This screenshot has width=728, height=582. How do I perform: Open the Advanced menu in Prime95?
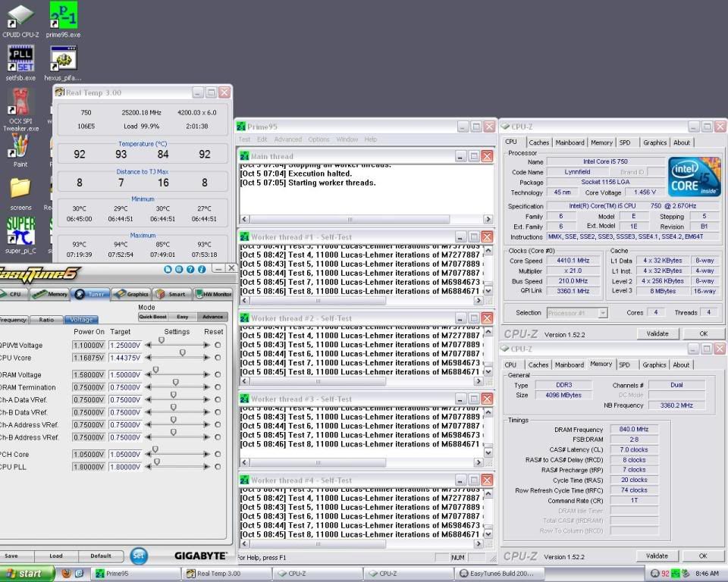288,139
